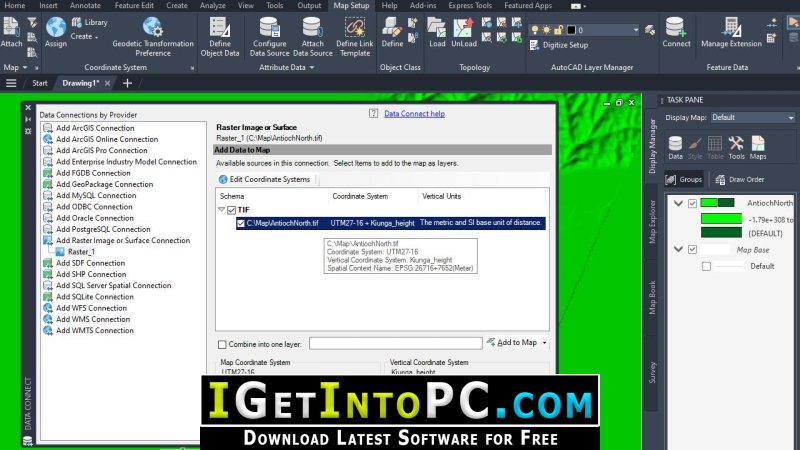Click the Attach drawing icon

point(11,27)
